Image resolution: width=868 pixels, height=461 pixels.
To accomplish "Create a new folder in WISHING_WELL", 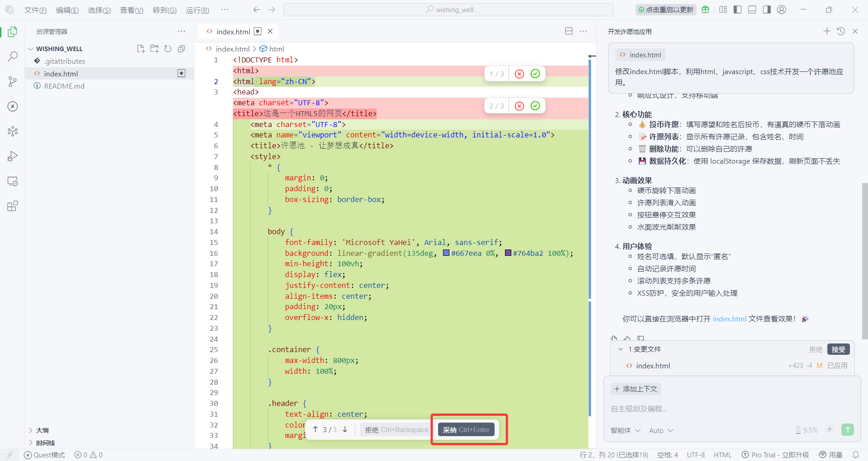I will (x=154, y=49).
